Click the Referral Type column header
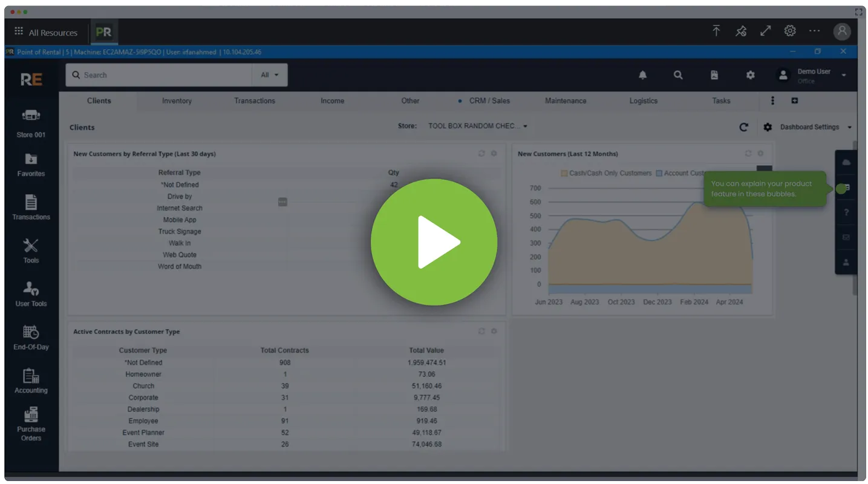The height and width of the screenshot is (484, 868). [x=179, y=173]
